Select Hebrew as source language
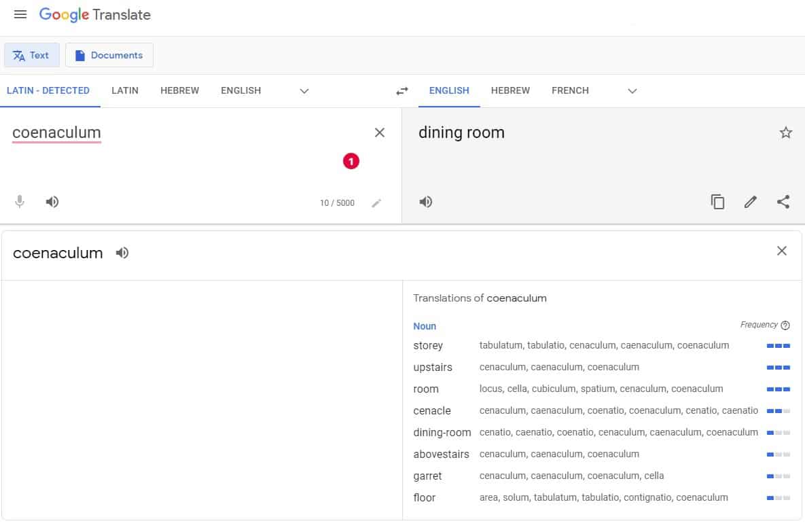 pos(179,90)
